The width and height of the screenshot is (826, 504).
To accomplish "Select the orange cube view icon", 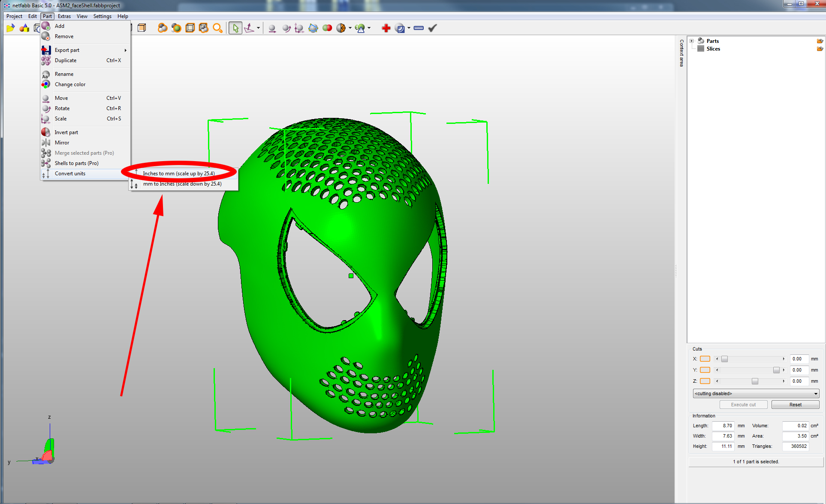I will tap(142, 28).
